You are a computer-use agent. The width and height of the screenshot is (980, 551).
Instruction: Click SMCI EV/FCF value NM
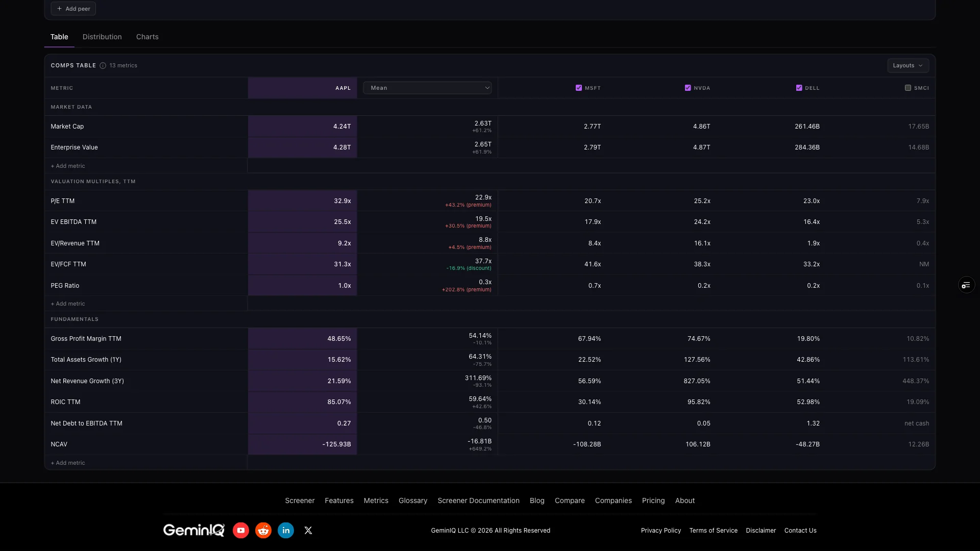(x=924, y=264)
